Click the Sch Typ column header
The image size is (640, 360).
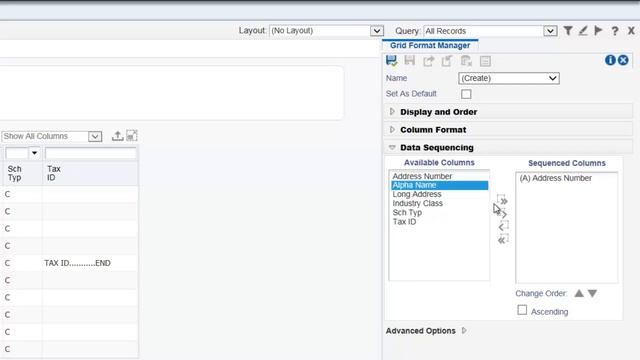pos(22,173)
